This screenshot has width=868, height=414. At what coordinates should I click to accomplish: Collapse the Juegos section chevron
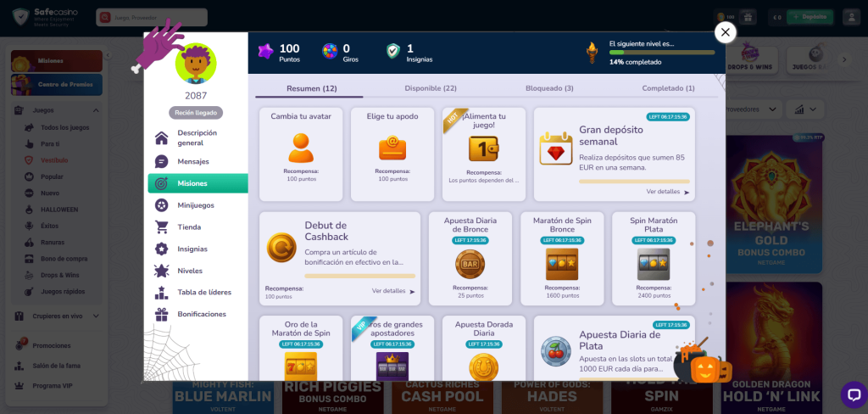(x=96, y=111)
